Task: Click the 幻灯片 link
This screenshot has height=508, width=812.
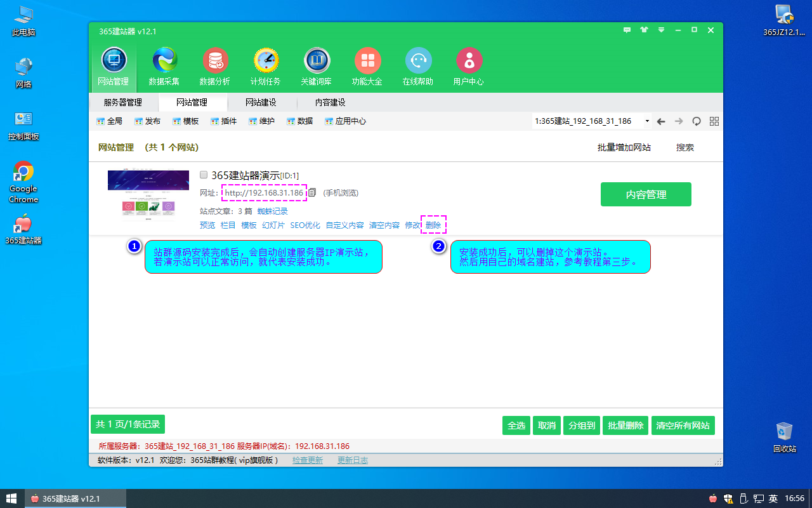Action: [x=273, y=225]
